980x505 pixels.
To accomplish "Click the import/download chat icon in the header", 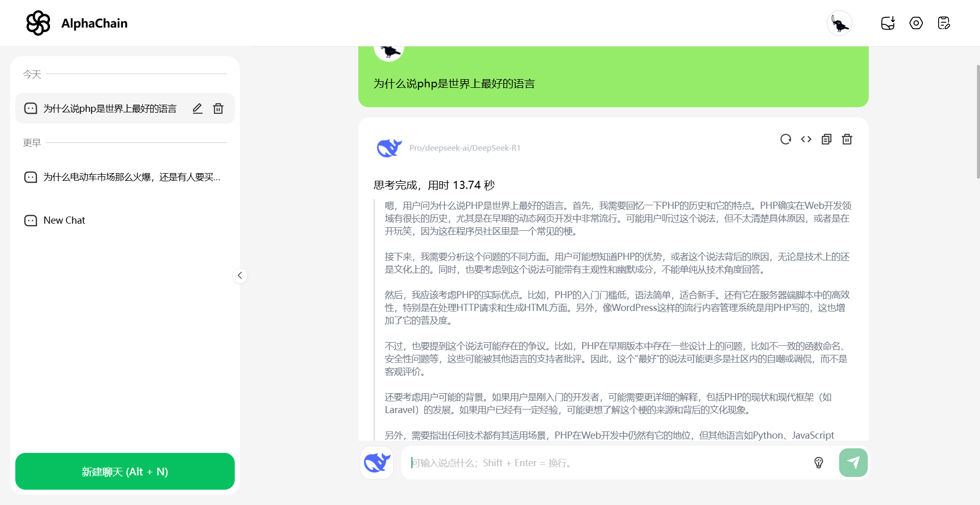I will coord(888,23).
